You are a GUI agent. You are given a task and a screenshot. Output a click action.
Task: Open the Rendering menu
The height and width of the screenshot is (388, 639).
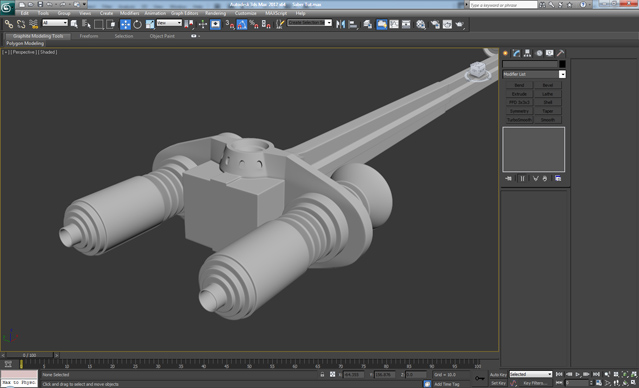216,13
